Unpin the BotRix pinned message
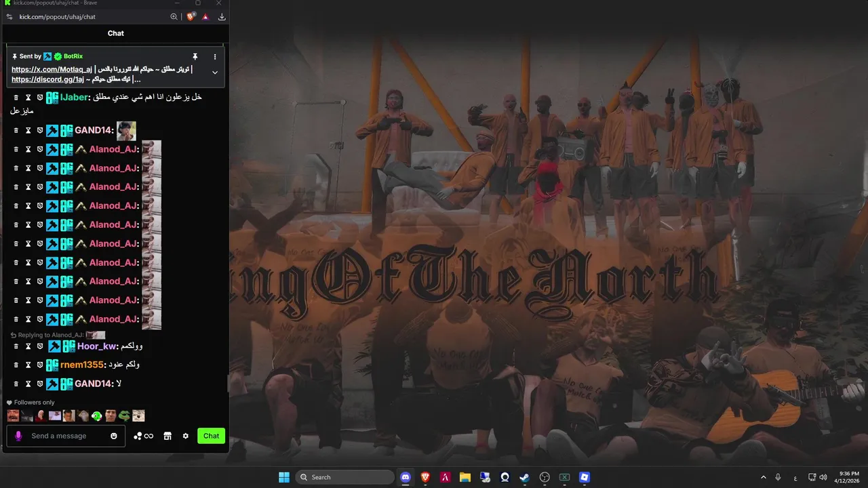Screen dimensions: 868x488 click(195, 56)
